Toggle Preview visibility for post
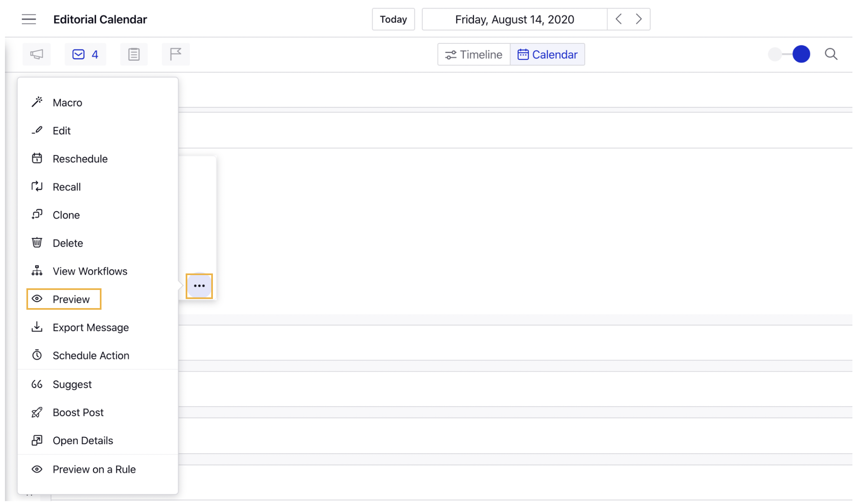The height and width of the screenshot is (504, 859). click(x=64, y=299)
